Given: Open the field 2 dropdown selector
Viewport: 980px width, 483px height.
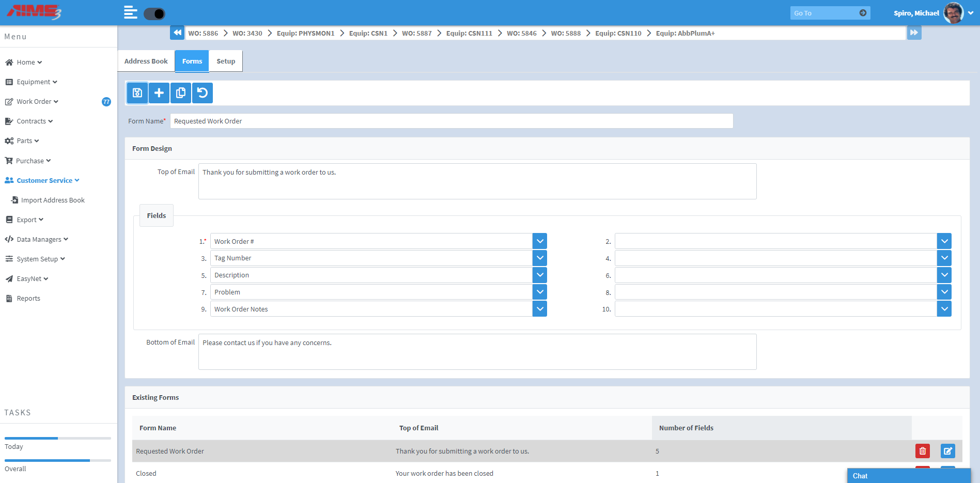Looking at the screenshot, I should 944,241.
